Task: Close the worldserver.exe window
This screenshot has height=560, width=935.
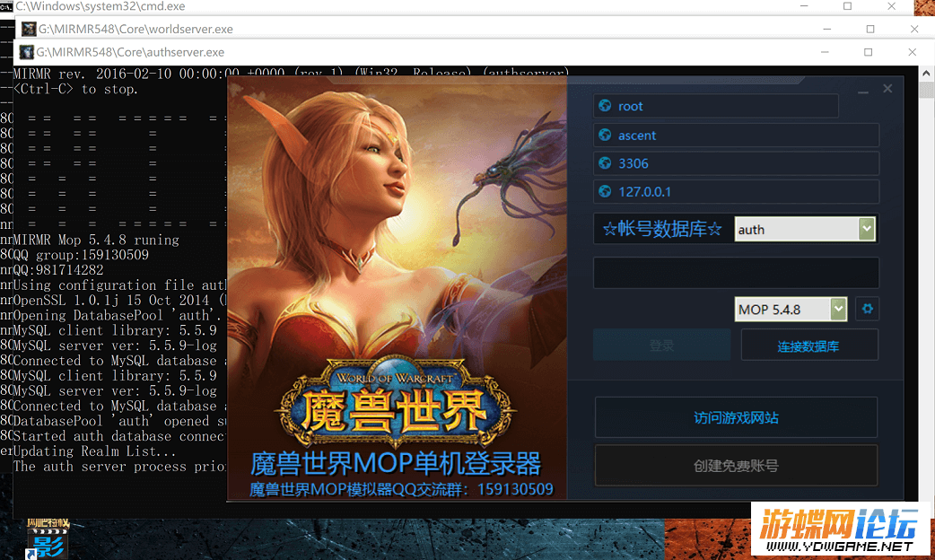Action: [x=914, y=29]
